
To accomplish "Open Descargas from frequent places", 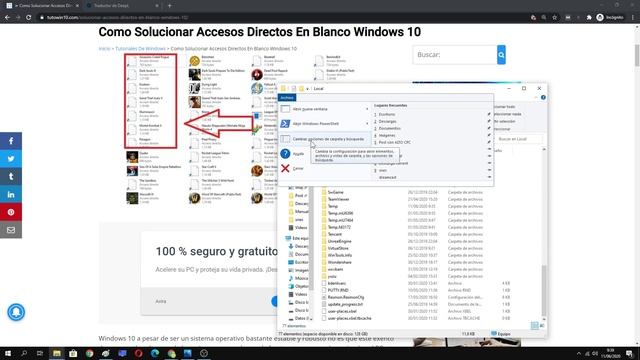I will (387, 121).
